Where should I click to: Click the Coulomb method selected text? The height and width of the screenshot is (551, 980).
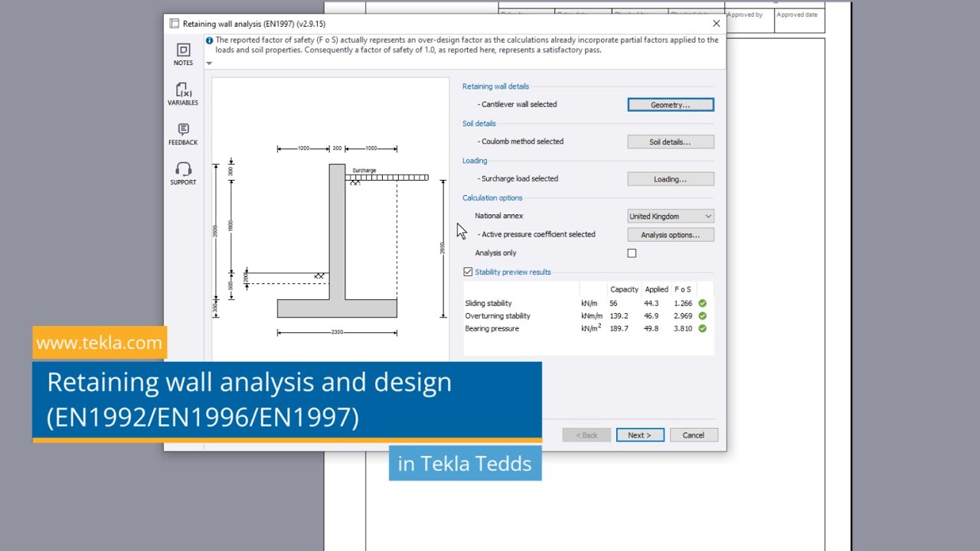(x=522, y=142)
